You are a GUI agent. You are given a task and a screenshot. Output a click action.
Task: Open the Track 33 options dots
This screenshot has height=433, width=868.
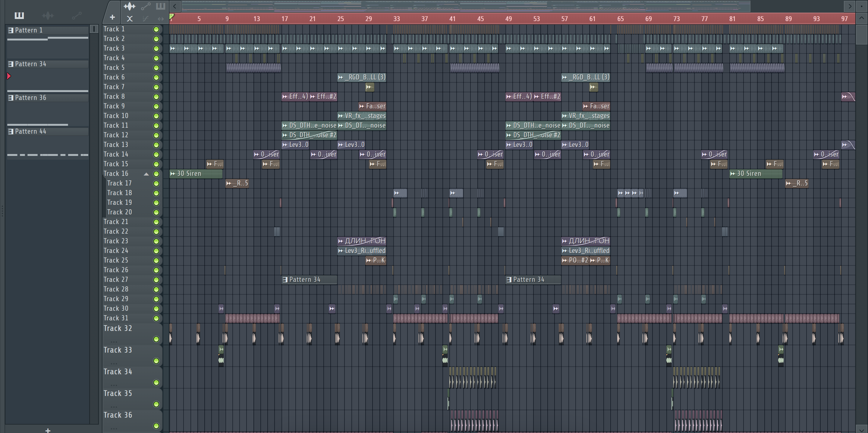(x=114, y=364)
